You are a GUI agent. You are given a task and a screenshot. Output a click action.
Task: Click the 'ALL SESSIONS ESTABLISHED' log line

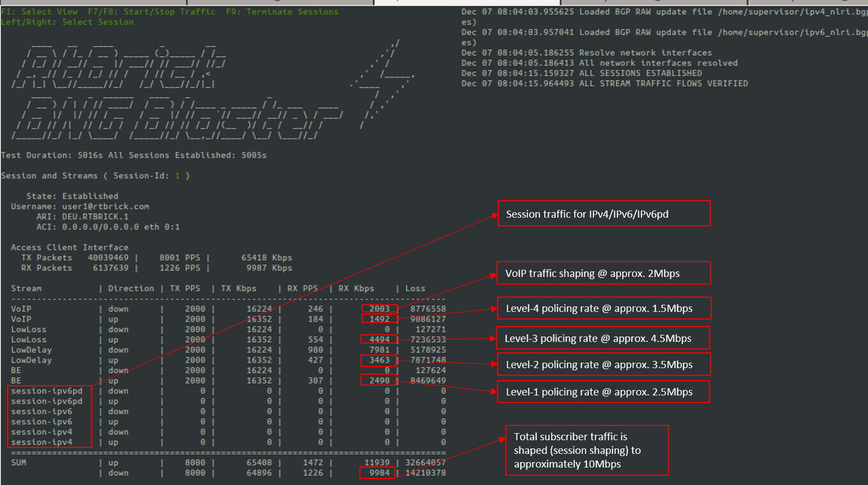pos(581,73)
